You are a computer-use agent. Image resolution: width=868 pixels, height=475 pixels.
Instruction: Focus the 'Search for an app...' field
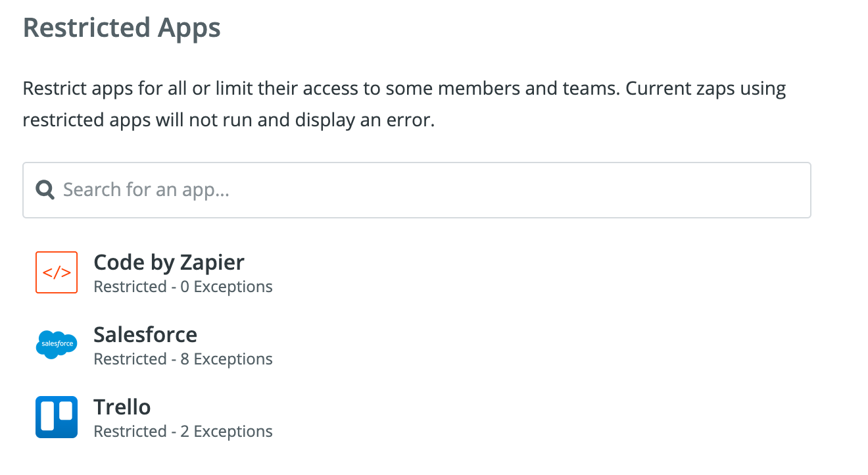coord(417,190)
